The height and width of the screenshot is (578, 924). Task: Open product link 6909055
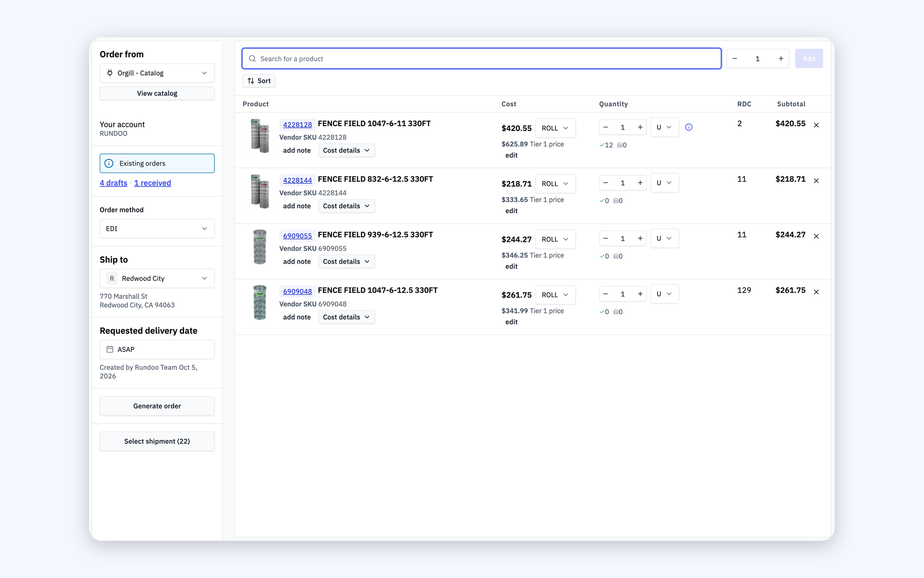click(x=297, y=236)
